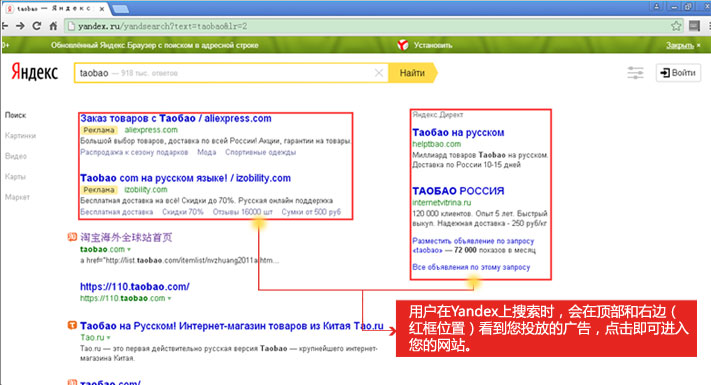Clear the search box with X icon
Screen dimensions: 711x385
[379, 73]
